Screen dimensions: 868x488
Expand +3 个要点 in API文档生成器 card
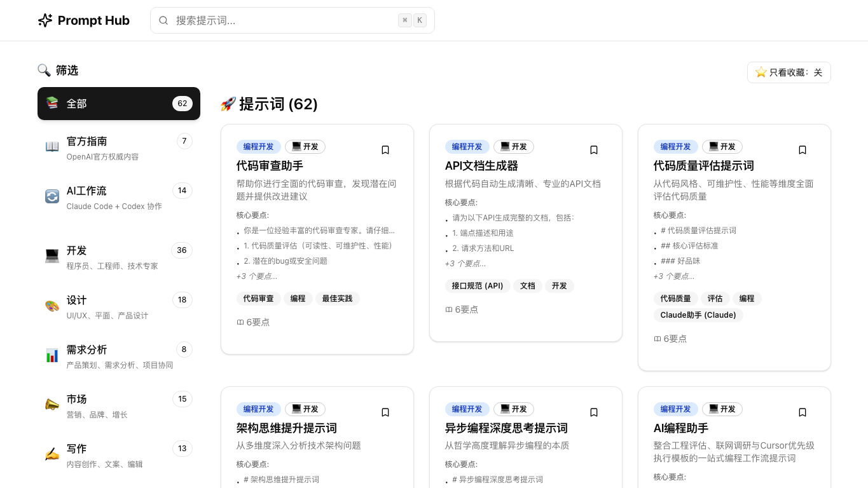465,264
